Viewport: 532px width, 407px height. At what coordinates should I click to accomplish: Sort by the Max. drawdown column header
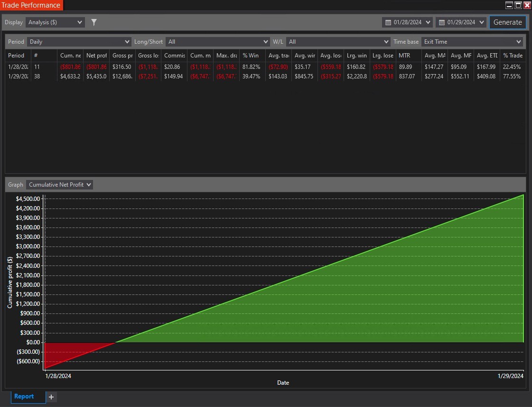pos(226,56)
